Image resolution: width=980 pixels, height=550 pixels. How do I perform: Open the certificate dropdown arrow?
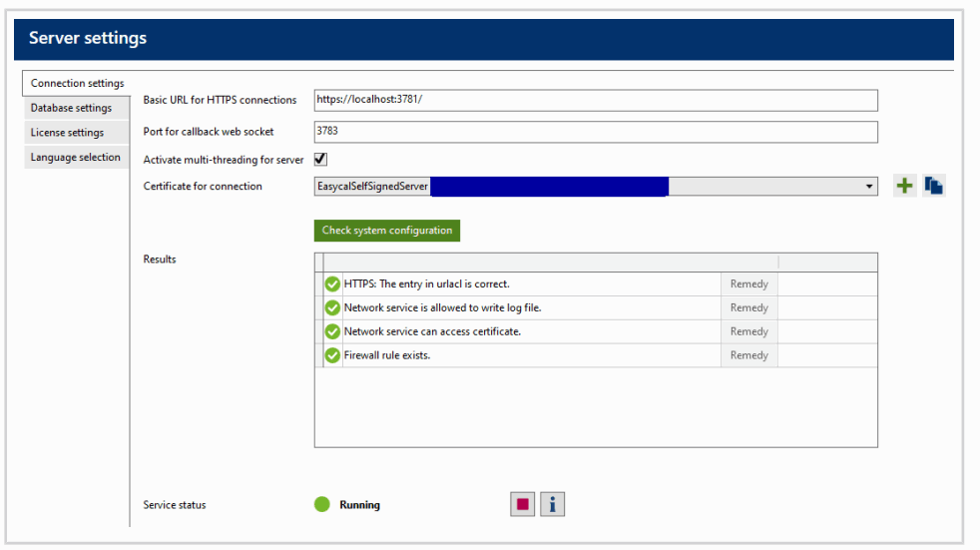869,187
